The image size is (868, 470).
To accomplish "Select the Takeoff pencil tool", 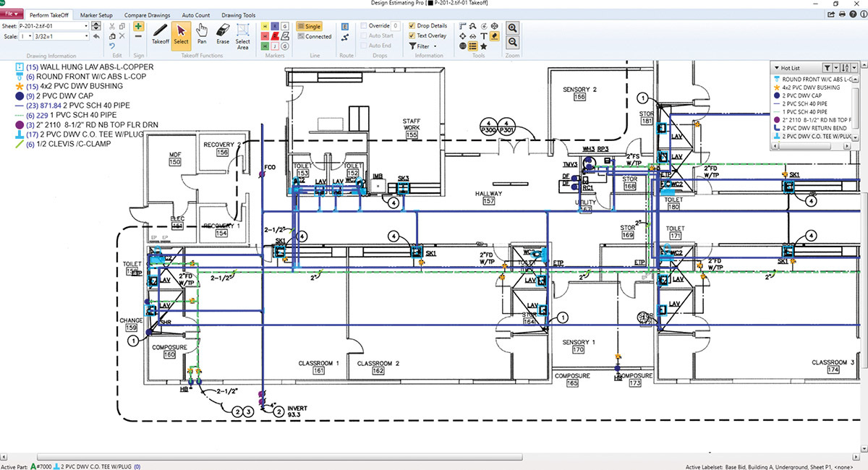I will tap(160, 33).
